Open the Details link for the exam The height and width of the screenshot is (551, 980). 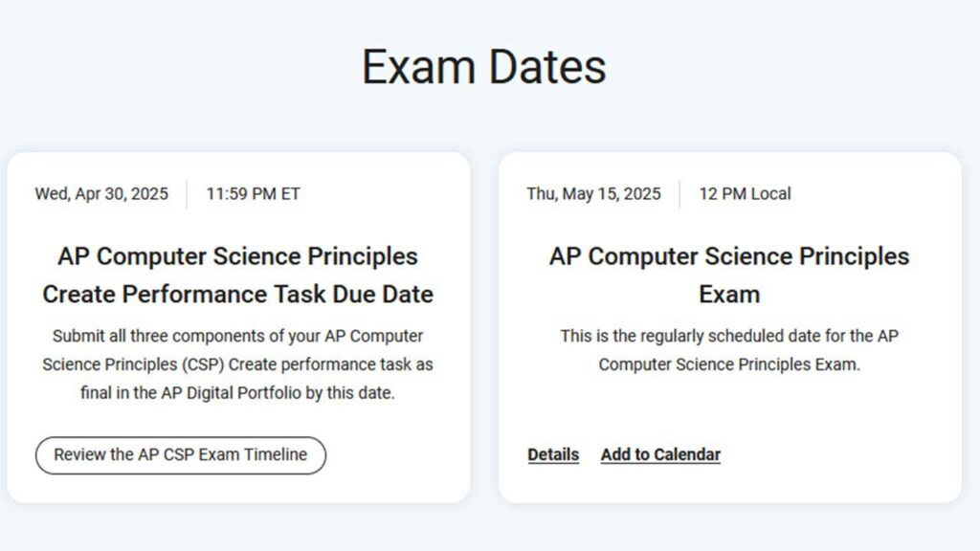553,454
